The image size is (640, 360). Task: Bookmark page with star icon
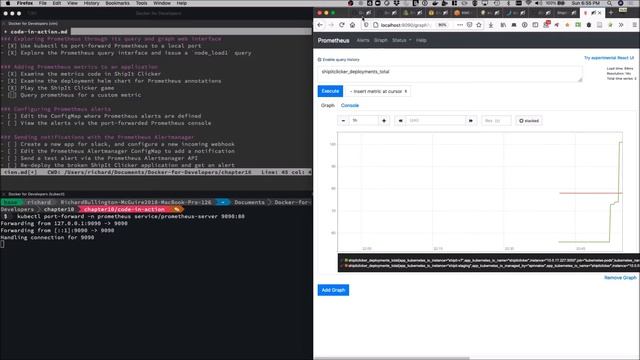[x=479, y=25]
